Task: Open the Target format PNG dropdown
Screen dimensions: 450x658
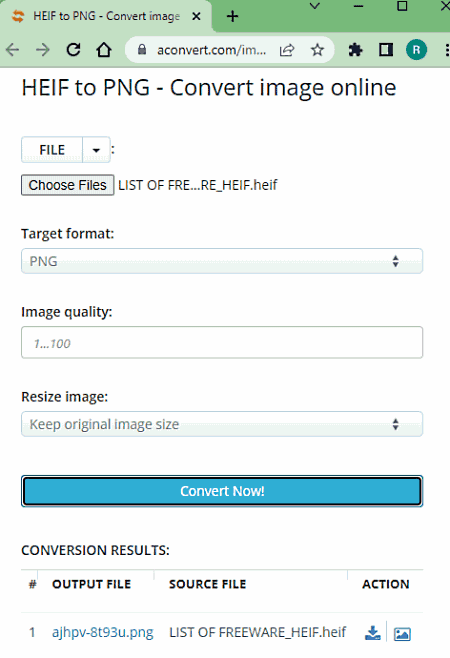Action: point(222,261)
